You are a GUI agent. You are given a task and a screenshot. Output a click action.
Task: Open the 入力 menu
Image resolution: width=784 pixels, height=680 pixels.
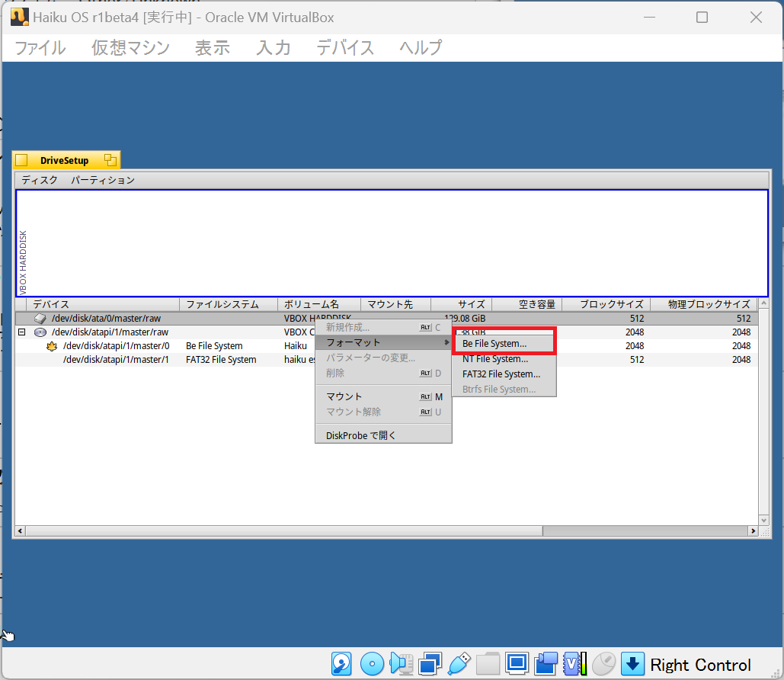274,47
